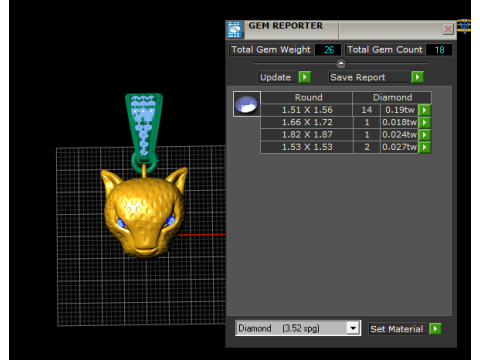Select the 1.51 X 1.56 size cell
This screenshot has height=360, width=480.
[307, 110]
